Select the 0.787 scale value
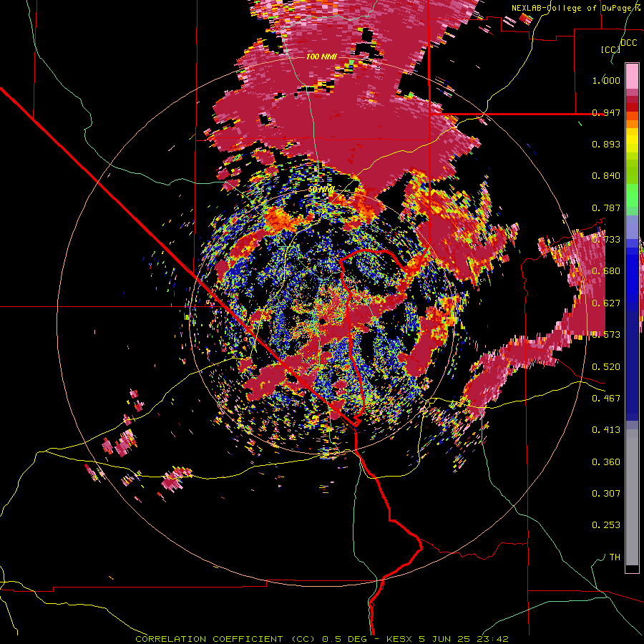 [x=606, y=208]
